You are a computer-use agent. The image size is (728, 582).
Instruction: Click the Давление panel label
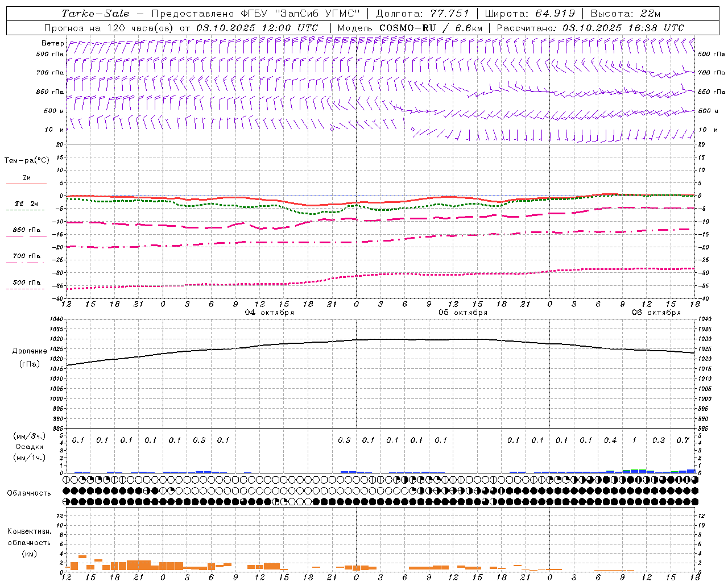30,351
